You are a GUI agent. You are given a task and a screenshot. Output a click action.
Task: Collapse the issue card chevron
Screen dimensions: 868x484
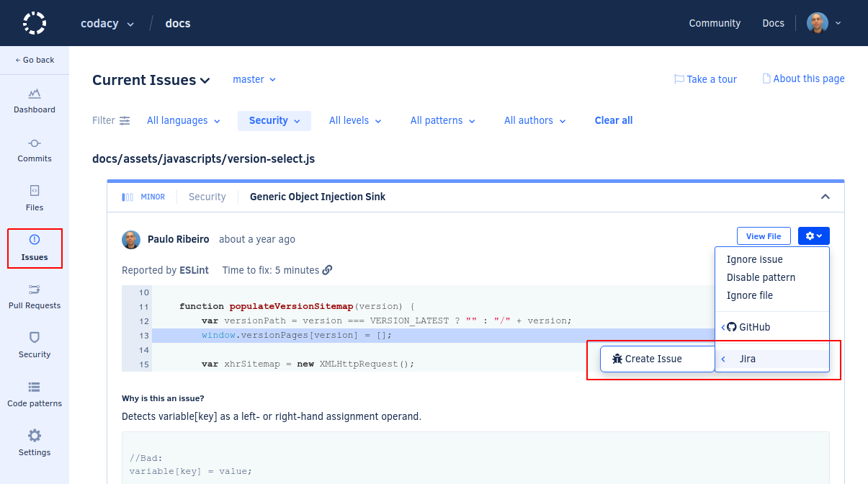click(826, 197)
